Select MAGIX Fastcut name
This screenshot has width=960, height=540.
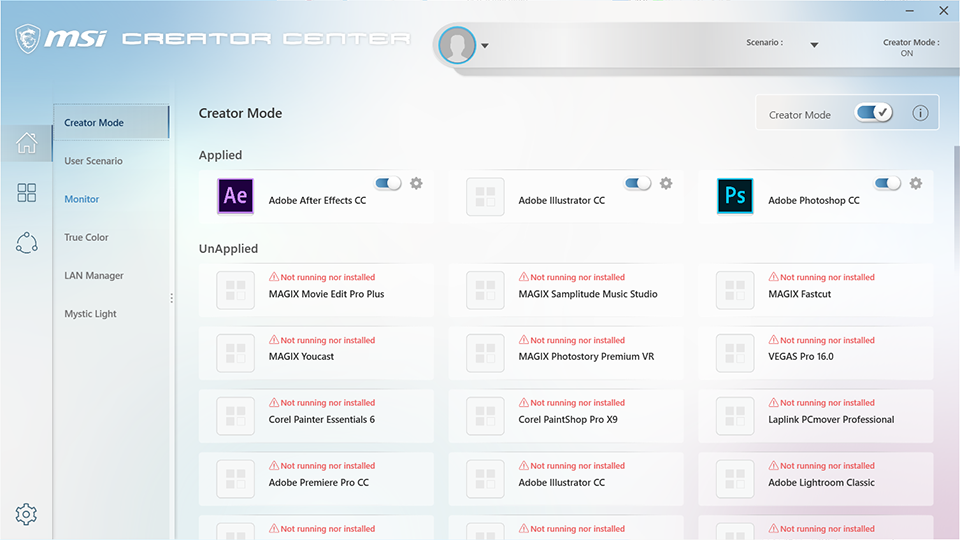point(800,294)
